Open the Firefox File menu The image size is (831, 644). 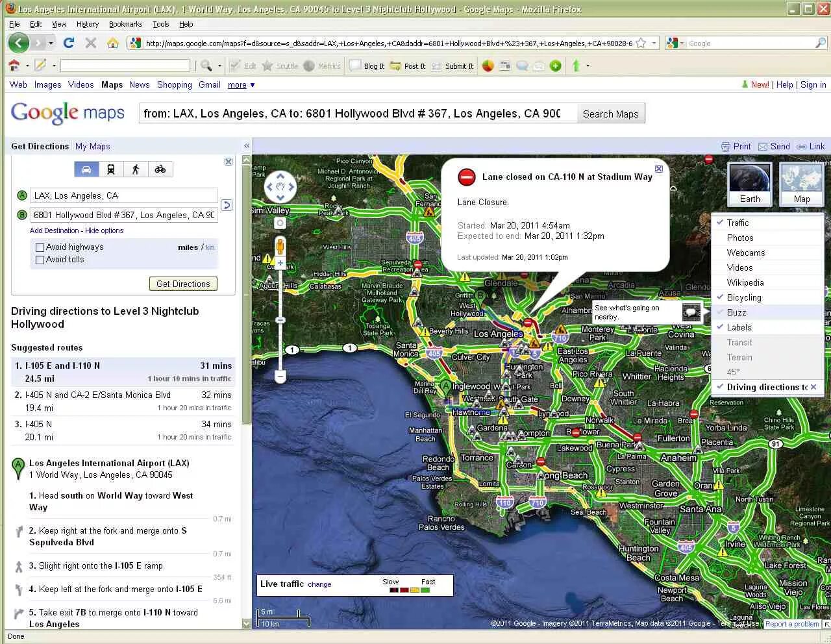tap(14, 24)
